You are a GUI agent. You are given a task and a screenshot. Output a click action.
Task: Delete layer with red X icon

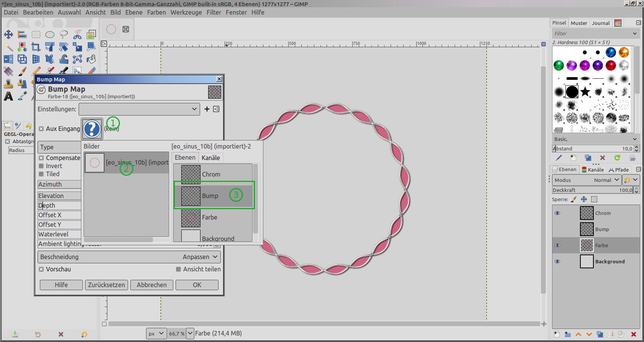click(634, 334)
